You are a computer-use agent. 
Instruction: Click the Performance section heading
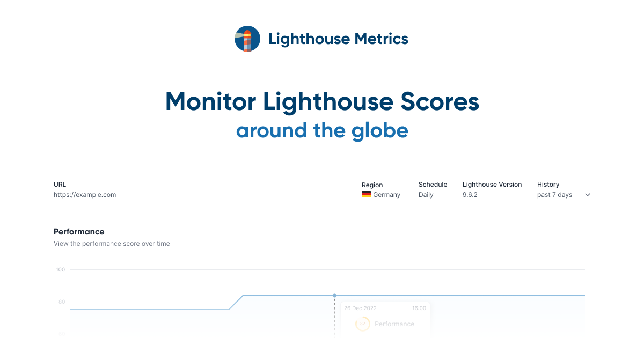[x=79, y=232]
